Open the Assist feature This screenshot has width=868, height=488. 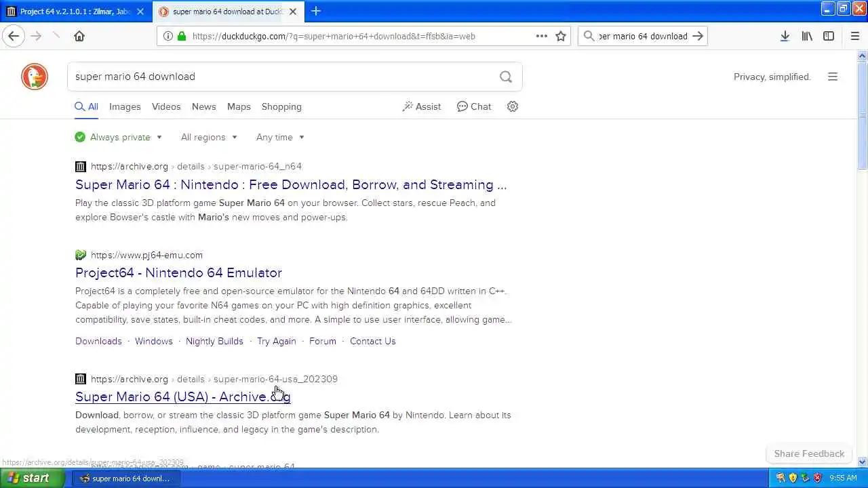(x=422, y=106)
